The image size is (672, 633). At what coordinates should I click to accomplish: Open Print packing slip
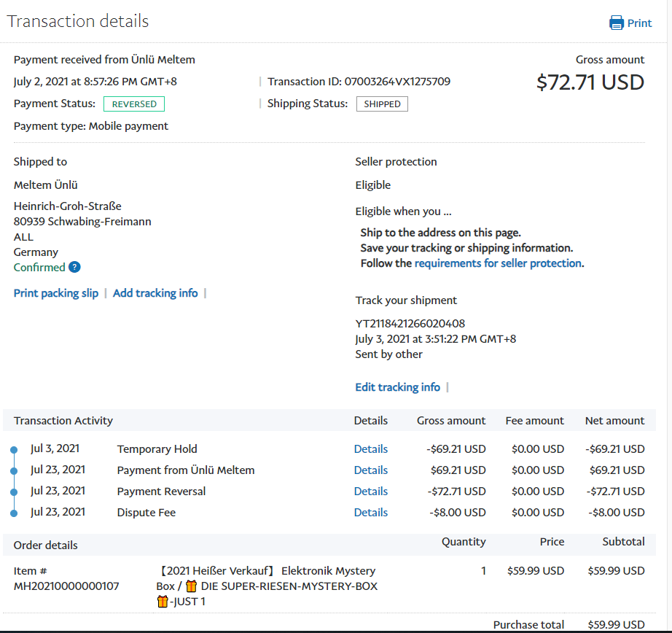click(56, 293)
